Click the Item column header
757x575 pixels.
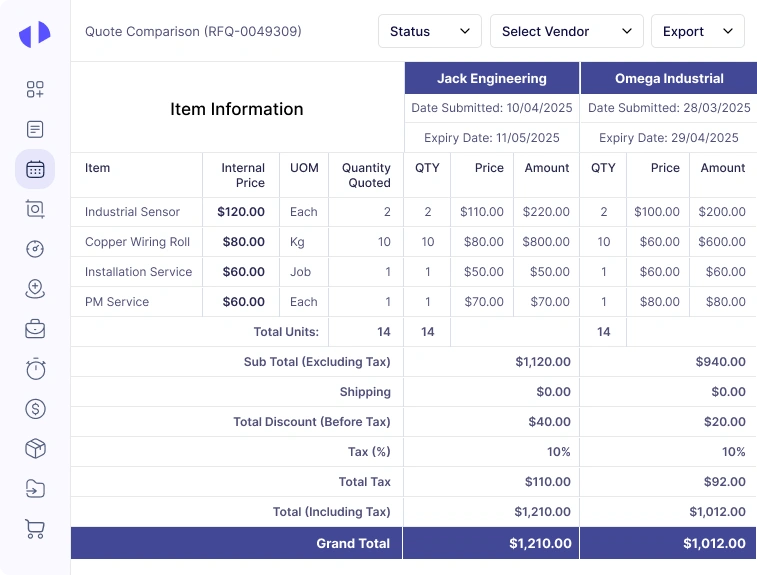tap(98, 168)
